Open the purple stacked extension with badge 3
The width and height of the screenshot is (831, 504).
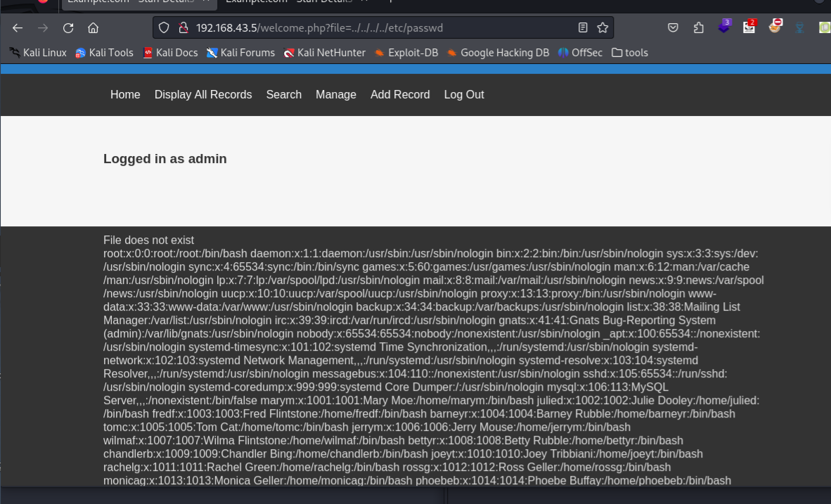coord(724,27)
